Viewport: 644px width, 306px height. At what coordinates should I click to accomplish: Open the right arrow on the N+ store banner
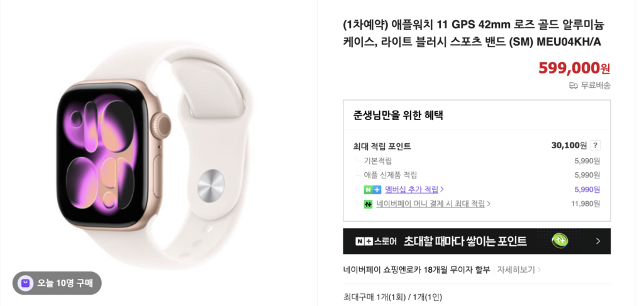pyautogui.click(x=598, y=241)
